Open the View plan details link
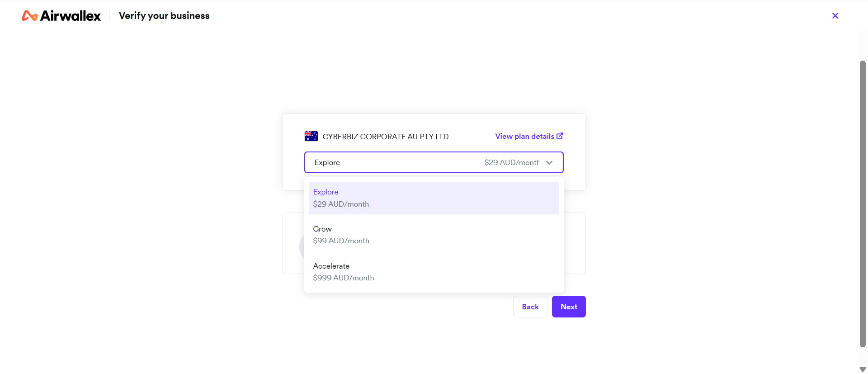The image size is (868, 374). 524,136
